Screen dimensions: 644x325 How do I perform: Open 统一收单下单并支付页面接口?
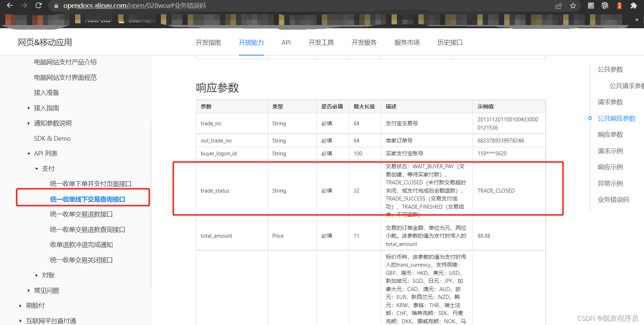91,184
